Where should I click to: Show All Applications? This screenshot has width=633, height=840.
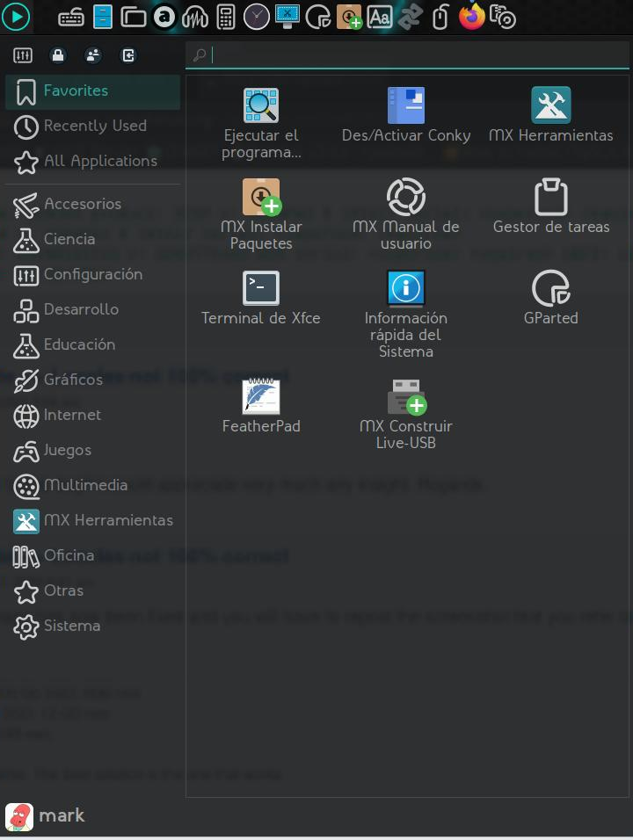[92, 162]
